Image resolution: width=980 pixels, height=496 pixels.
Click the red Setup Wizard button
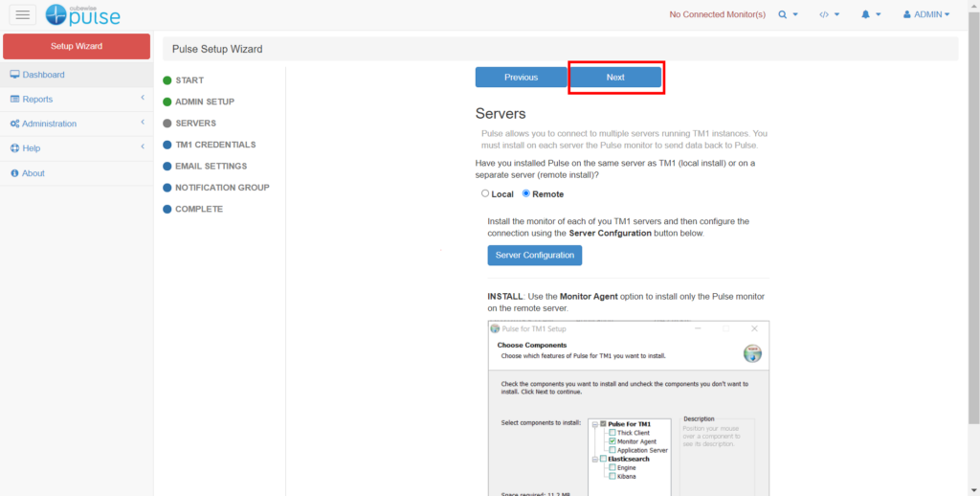pos(76,46)
